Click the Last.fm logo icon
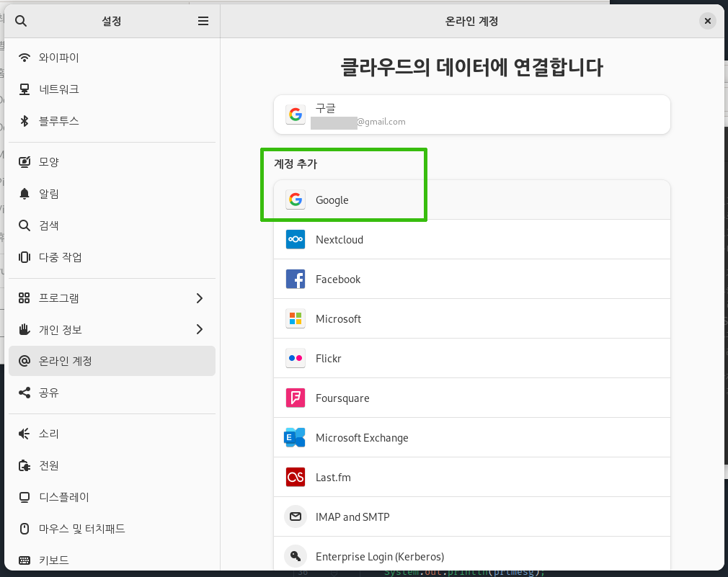Viewport: 728px width, 577px height. [x=296, y=478]
